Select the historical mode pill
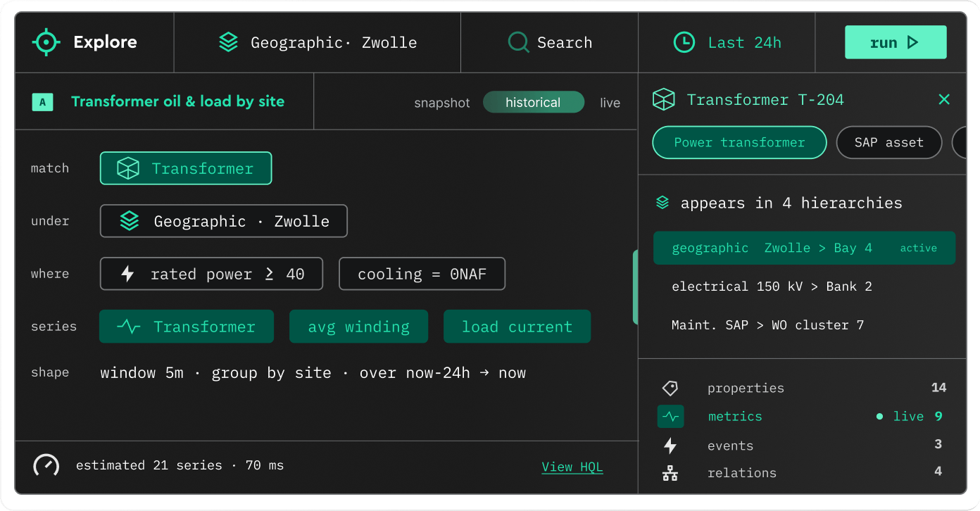 click(x=534, y=102)
